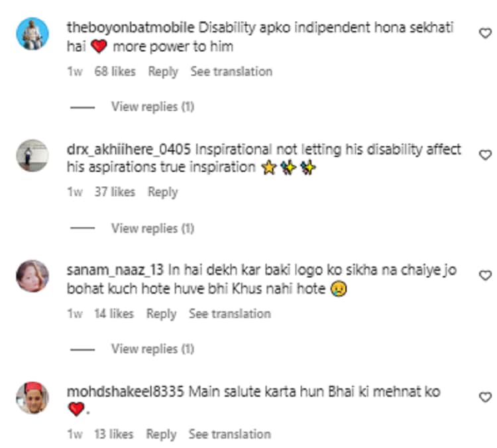The height and width of the screenshot is (448, 497).
Task: Open mohdshakeel8335's profile avatar
Action: point(32,398)
